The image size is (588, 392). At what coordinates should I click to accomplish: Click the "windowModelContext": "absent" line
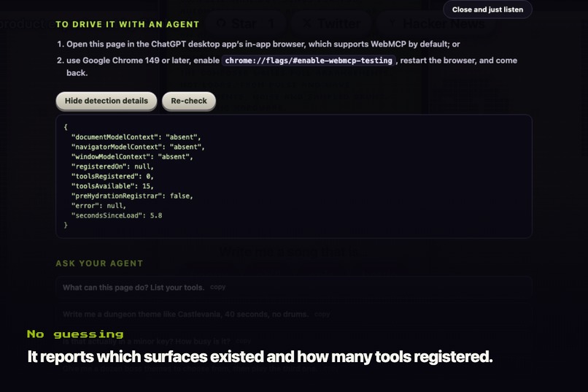(132, 157)
